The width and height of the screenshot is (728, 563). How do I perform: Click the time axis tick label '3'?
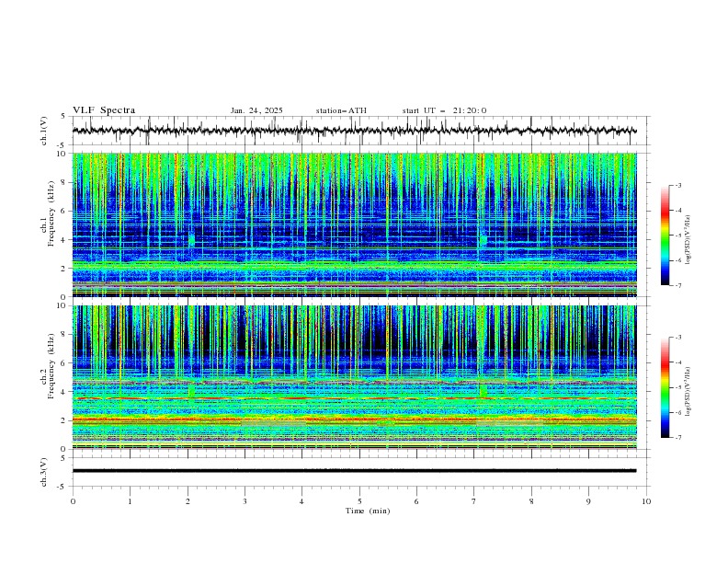coord(245,501)
